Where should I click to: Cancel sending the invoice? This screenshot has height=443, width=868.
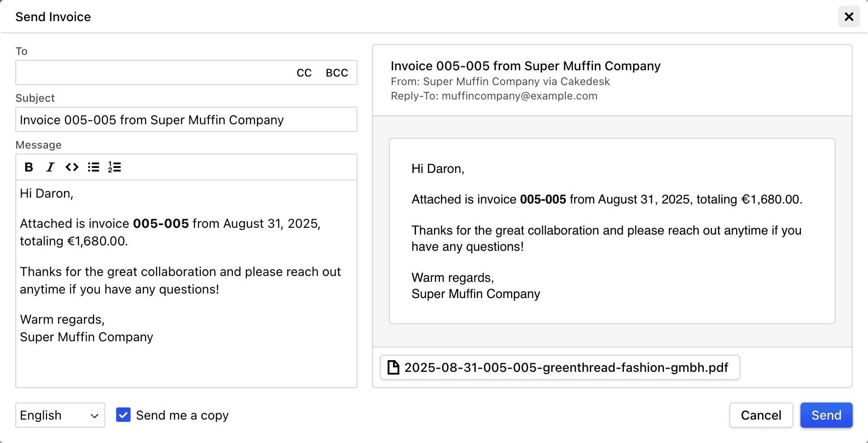(761, 415)
